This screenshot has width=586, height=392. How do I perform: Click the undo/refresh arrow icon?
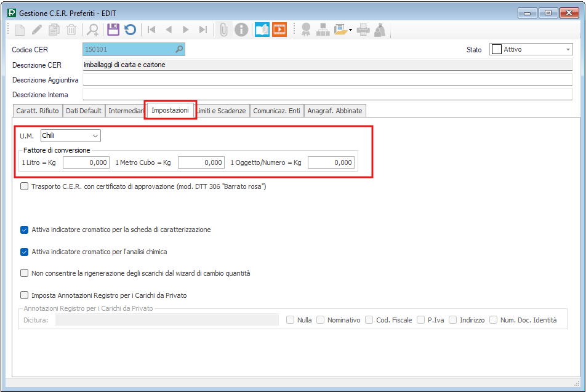tap(130, 29)
